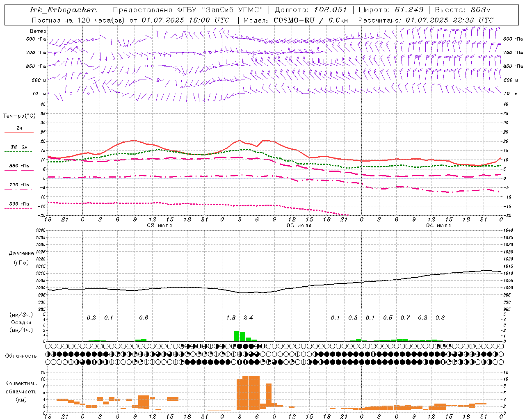Click the 500 гПа temperature legend dotted line

coord(18,209)
